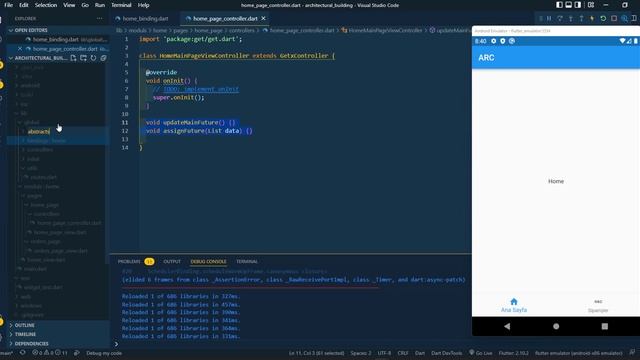The image size is (640, 360).
Task: Select the Debug Console panel tab
Action: [x=208, y=261]
